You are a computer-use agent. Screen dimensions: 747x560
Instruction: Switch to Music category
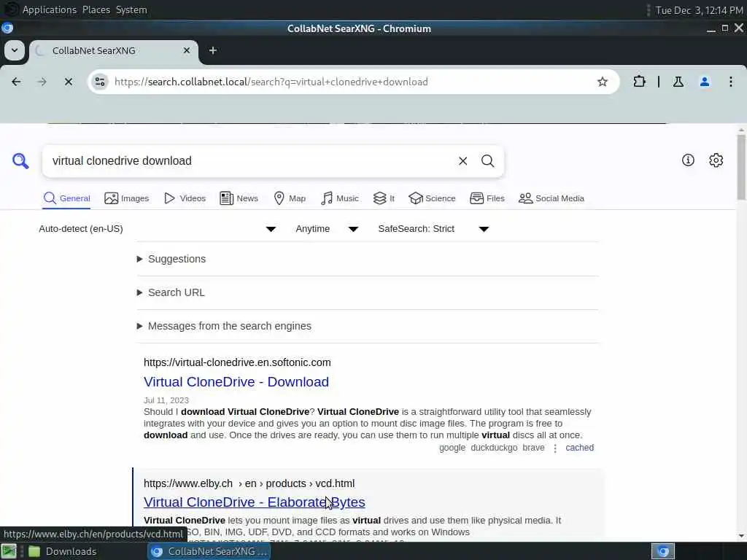point(340,198)
